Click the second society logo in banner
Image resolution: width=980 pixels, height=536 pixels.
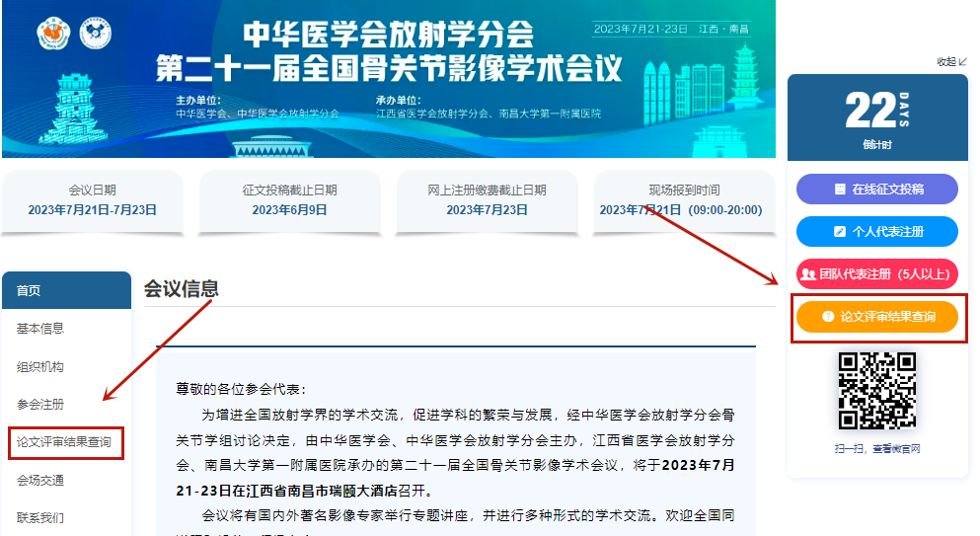pyautogui.click(x=95, y=33)
